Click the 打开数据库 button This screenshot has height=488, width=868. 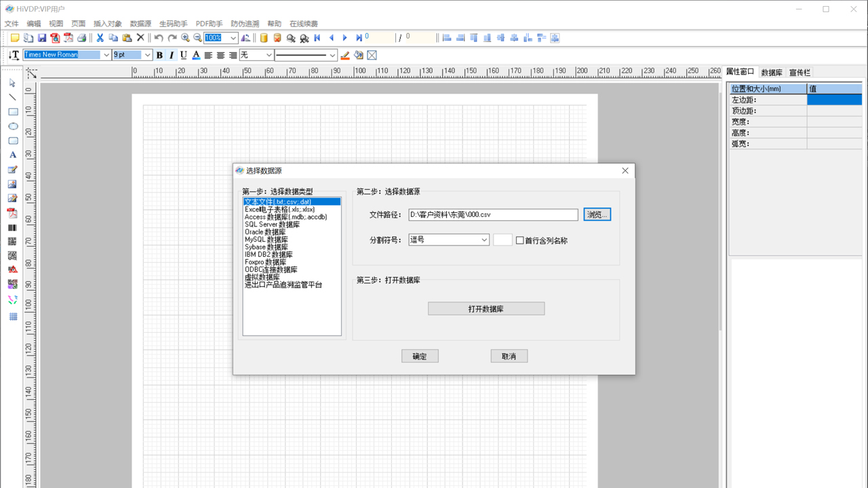click(x=486, y=309)
